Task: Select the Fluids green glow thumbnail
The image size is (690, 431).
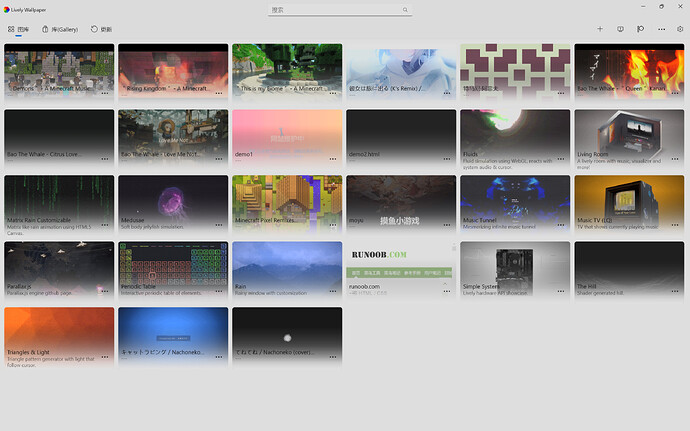Action: click(x=515, y=139)
